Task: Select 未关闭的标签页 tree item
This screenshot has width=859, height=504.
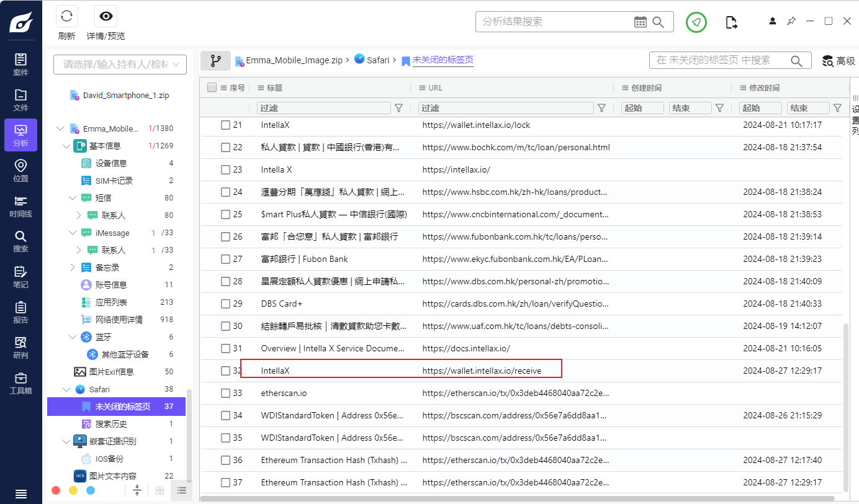Action: coord(116,407)
